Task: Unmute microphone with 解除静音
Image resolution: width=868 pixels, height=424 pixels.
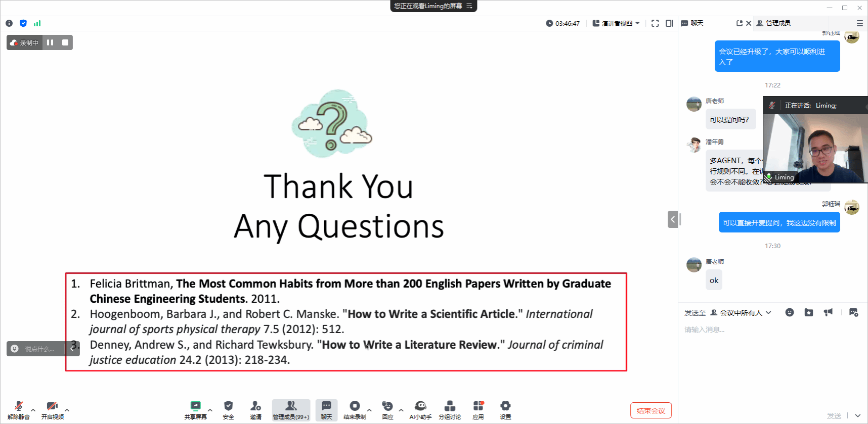Action: tap(19, 409)
